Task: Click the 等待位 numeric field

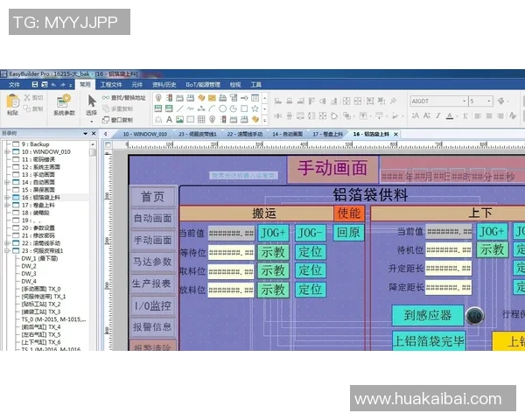Action: point(231,252)
